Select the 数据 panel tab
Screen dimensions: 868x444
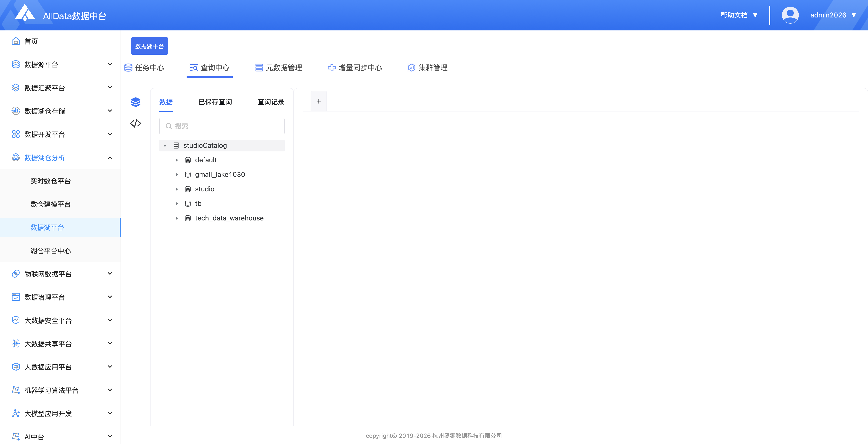tap(166, 102)
